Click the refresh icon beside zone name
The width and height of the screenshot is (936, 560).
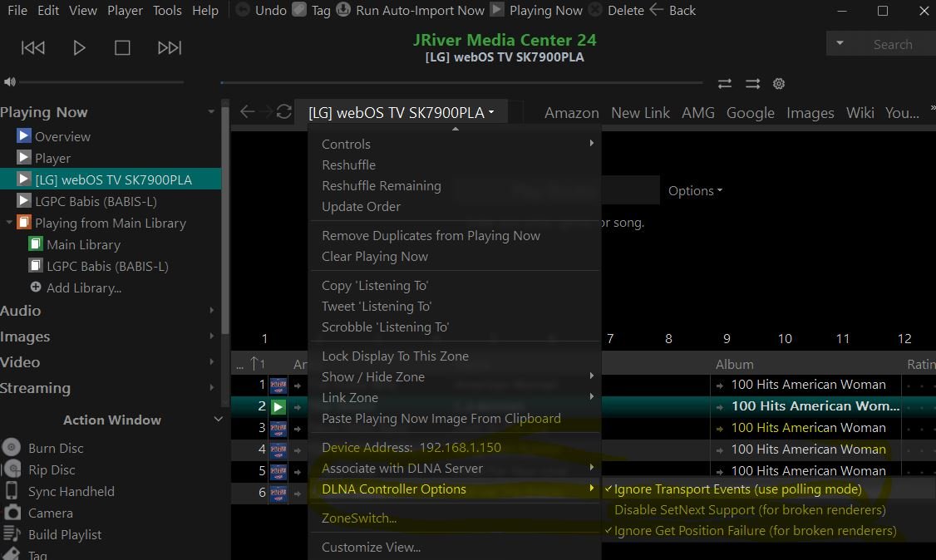pyautogui.click(x=284, y=112)
